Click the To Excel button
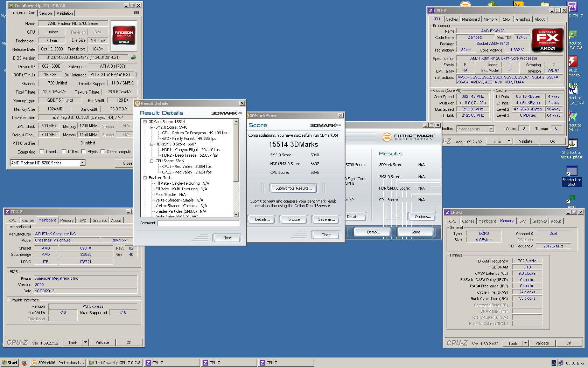 click(x=293, y=219)
